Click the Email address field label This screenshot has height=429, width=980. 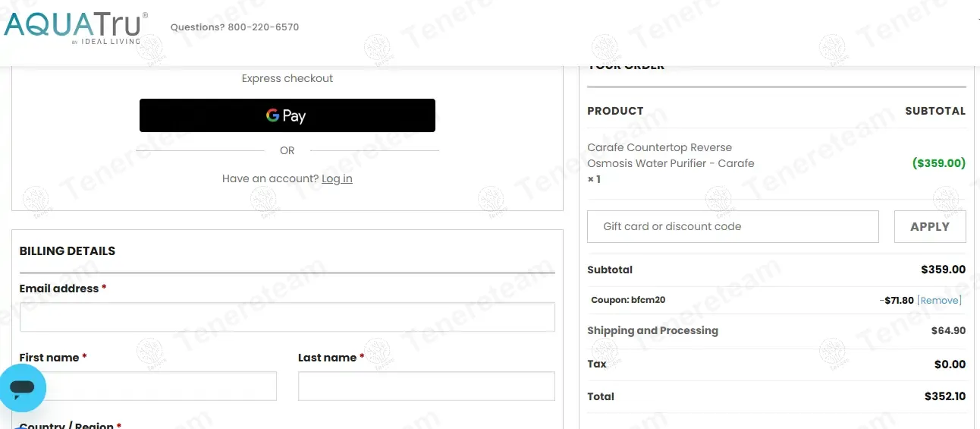coord(59,289)
